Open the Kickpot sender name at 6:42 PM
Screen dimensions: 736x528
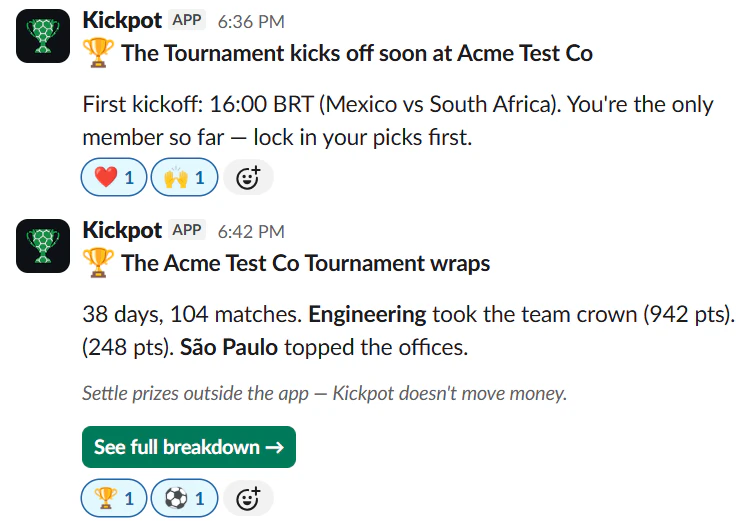pos(122,230)
